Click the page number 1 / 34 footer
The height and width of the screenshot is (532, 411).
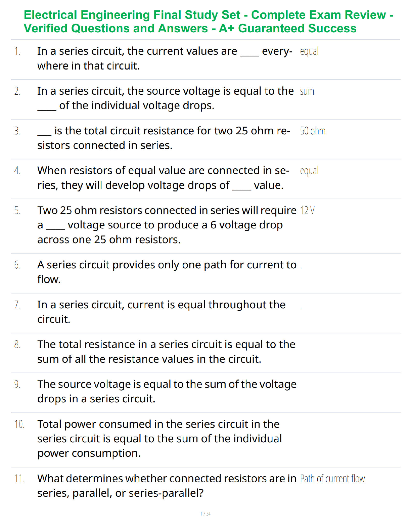(205, 514)
